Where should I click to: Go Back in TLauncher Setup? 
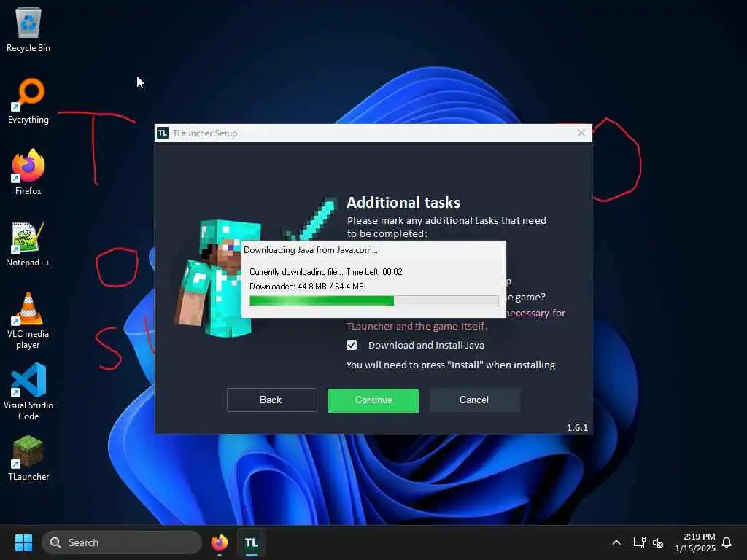[x=271, y=400]
